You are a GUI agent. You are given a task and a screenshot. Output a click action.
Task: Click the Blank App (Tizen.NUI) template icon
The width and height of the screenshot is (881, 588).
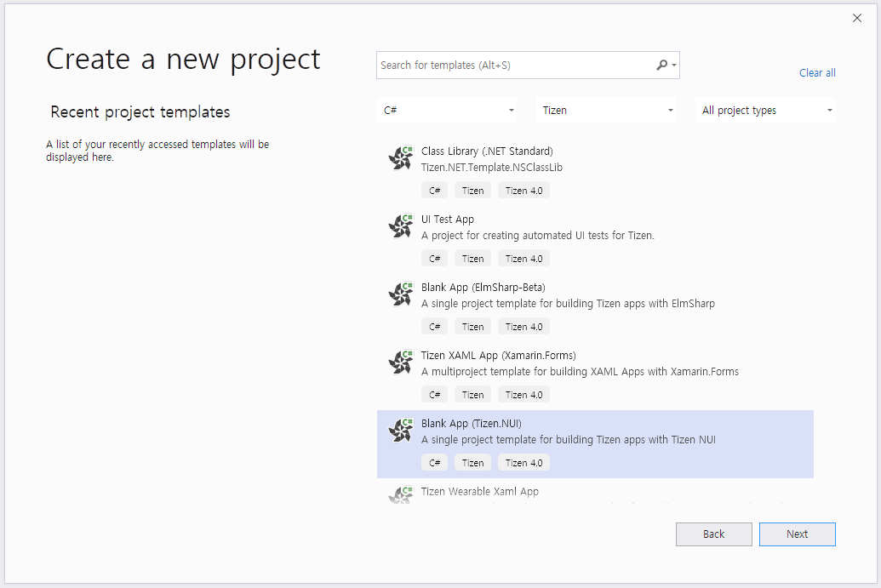pos(400,431)
